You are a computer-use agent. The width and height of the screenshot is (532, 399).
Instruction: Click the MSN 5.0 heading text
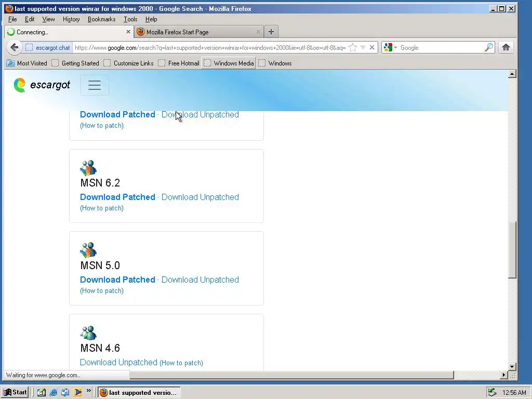click(100, 265)
